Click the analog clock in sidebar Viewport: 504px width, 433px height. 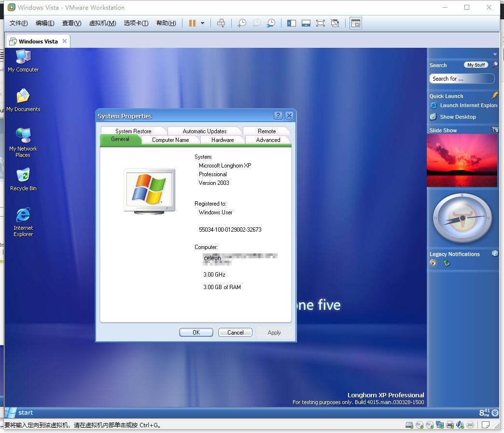coord(462,218)
